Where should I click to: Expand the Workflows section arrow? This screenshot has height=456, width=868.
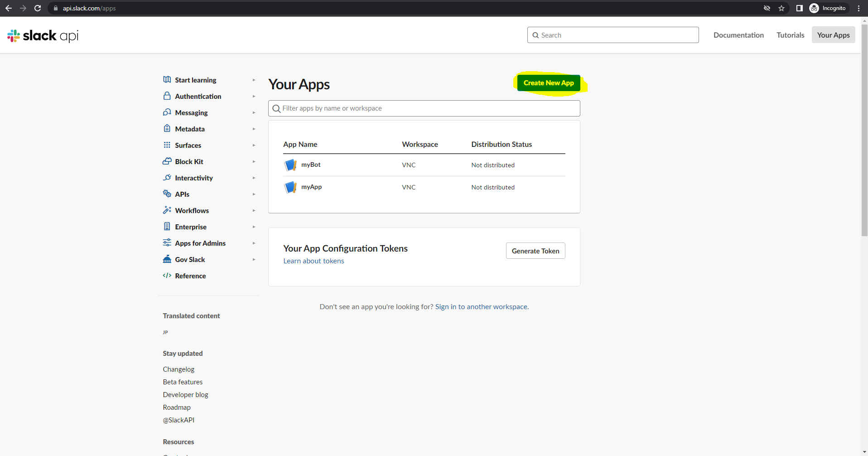click(254, 210)
